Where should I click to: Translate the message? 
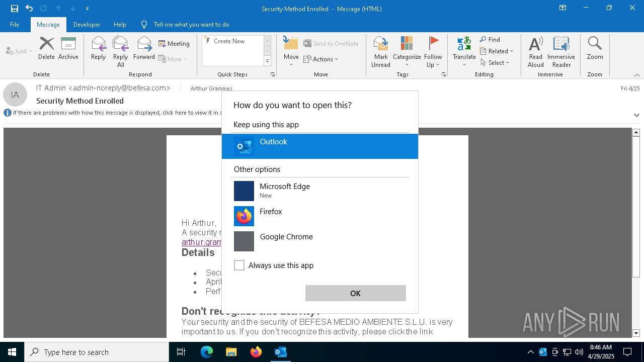(x=464, y=52)
